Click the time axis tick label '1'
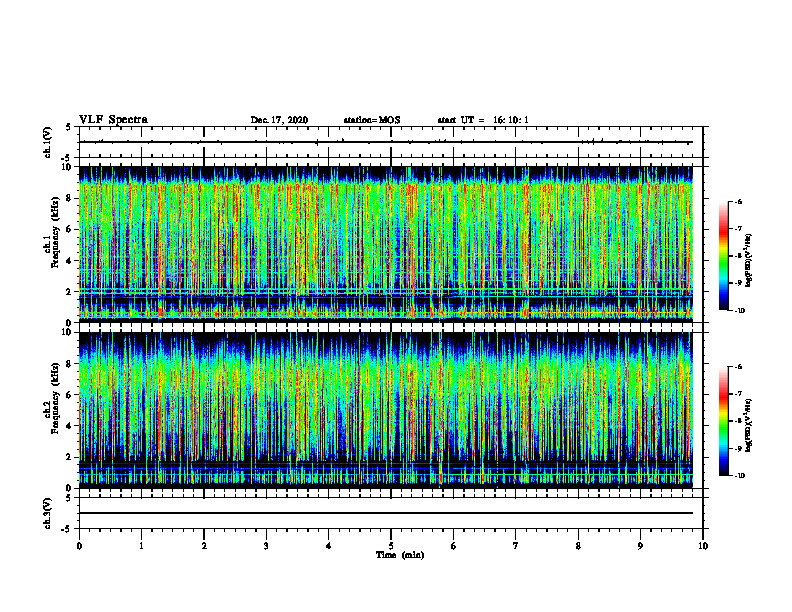Screen dimensions: 792x612 click(x=141, y=546)
